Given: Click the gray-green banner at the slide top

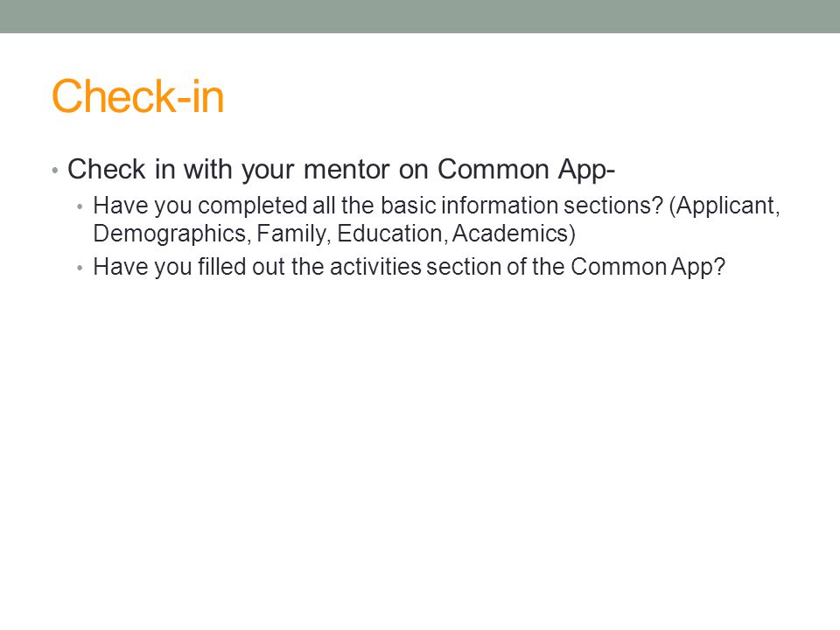Looking at the screenshot, I should coord(420,16).
